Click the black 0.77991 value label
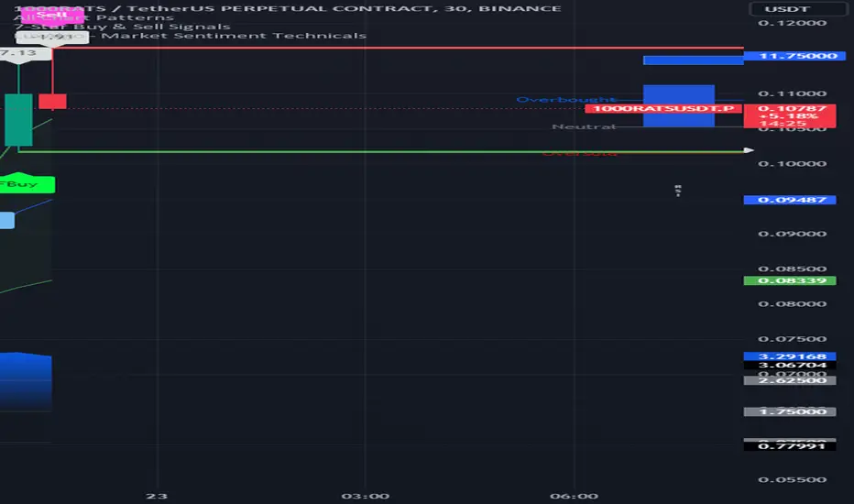The height and width of the screenshot is (504, 854). 789,446
